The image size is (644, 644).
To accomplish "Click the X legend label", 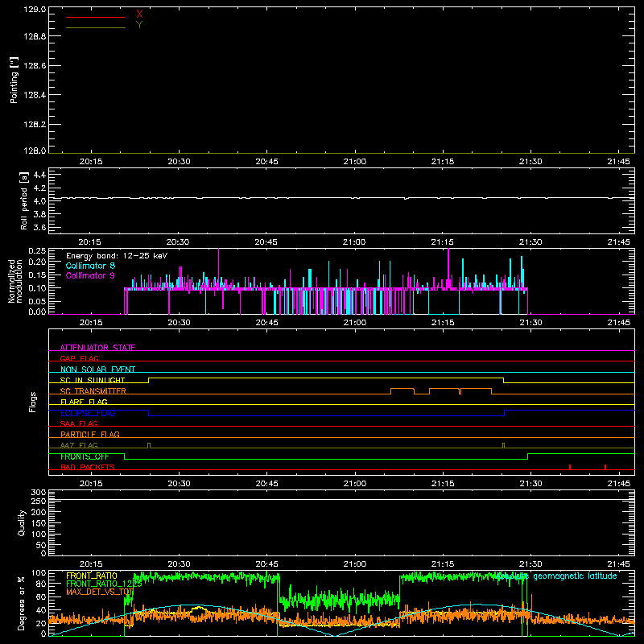I will click(139, 14).
